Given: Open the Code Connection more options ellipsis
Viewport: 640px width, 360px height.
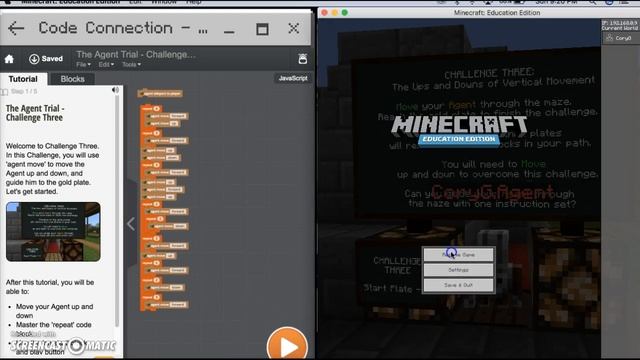Looking at the screenshot, I should pos(202,31).
